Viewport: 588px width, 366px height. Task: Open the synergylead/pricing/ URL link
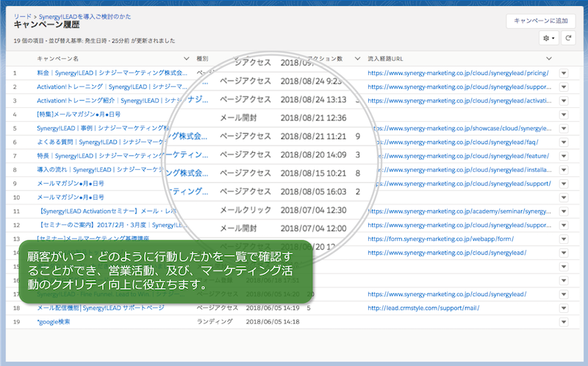click(458, 73)
